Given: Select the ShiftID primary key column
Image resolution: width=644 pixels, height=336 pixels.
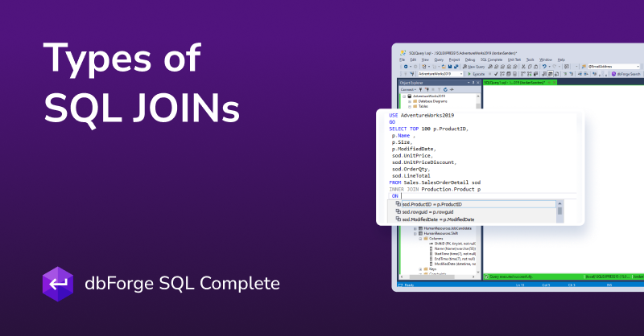Looking at the screenshot, I should (x=452, y=244).
